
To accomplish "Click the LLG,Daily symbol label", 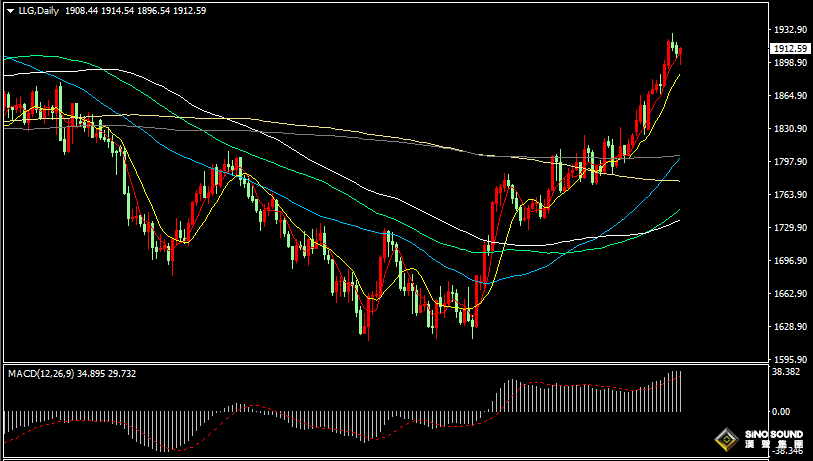I will pos(39,10).
